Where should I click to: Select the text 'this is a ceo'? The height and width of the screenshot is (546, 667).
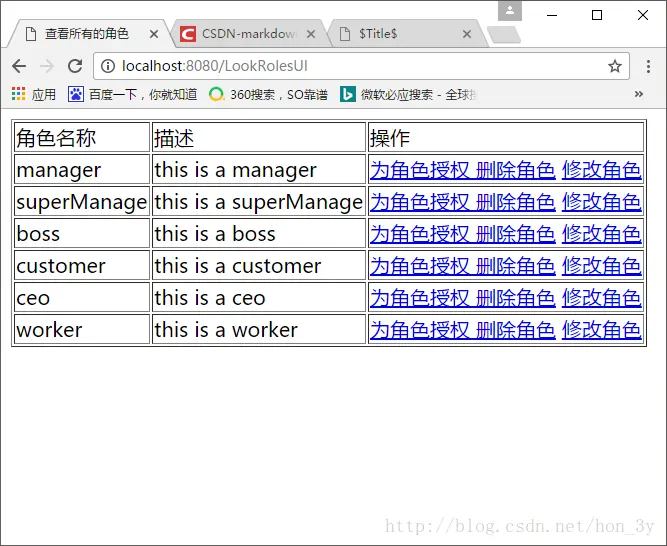click(210, 298)
